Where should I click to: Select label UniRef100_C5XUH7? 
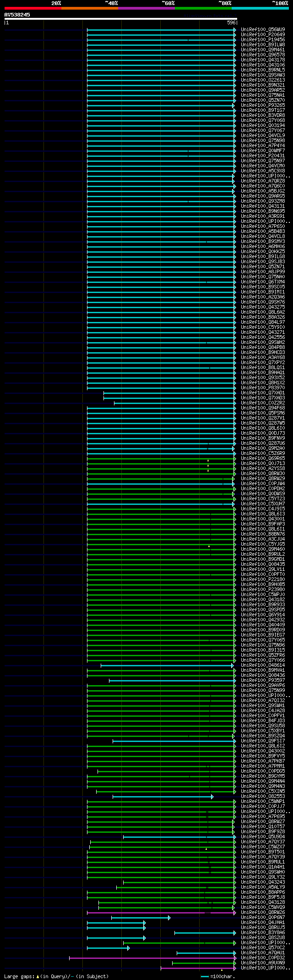(263, 504)
